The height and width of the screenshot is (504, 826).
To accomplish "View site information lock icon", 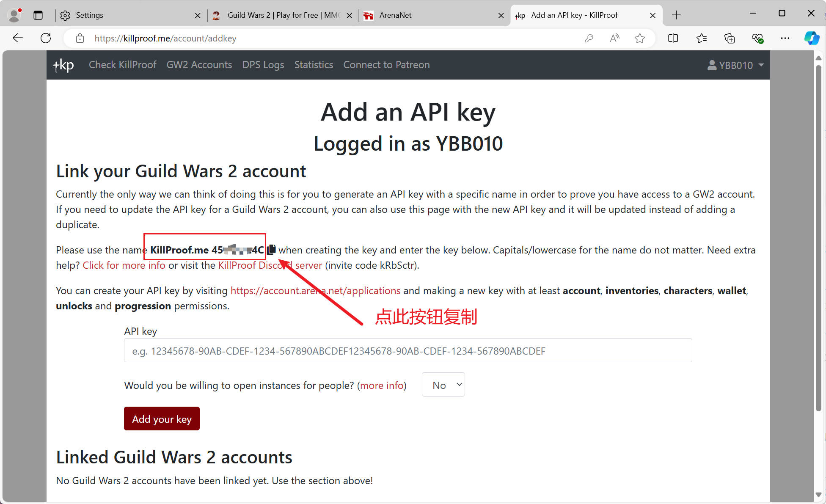I will pyautogui.click(x=80, y=39).
